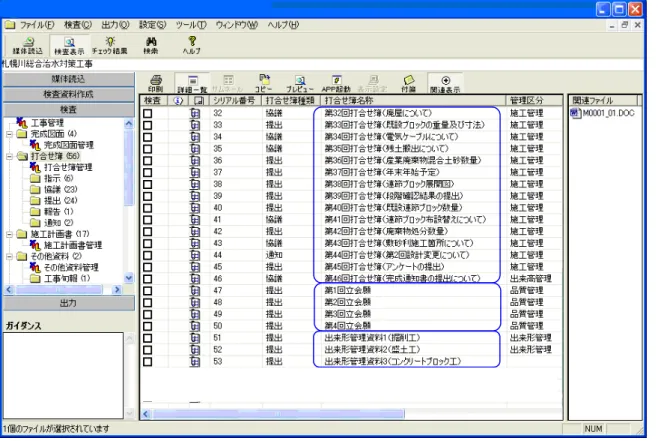Check the 検査 box for serial 41

tap(148, 219)
